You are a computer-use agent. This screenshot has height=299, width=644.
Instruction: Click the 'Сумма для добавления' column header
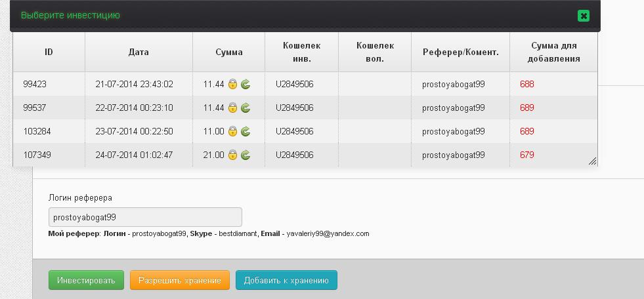pos(553,52)
